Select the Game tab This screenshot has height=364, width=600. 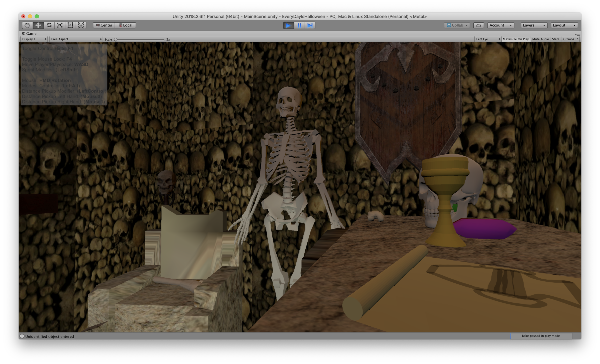tap(29, 34)
